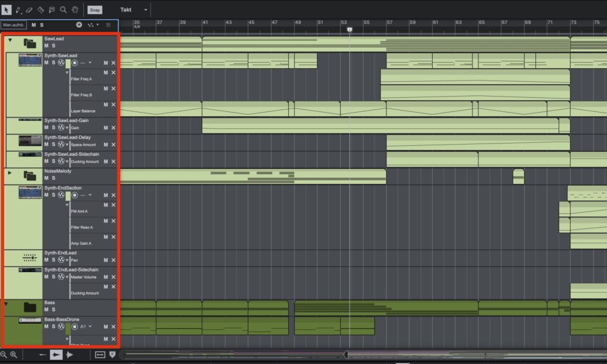Viewport: 607px width, 364px height.
Task: Select the Amp Gain A lane label
Action: (x=81, y=244)
